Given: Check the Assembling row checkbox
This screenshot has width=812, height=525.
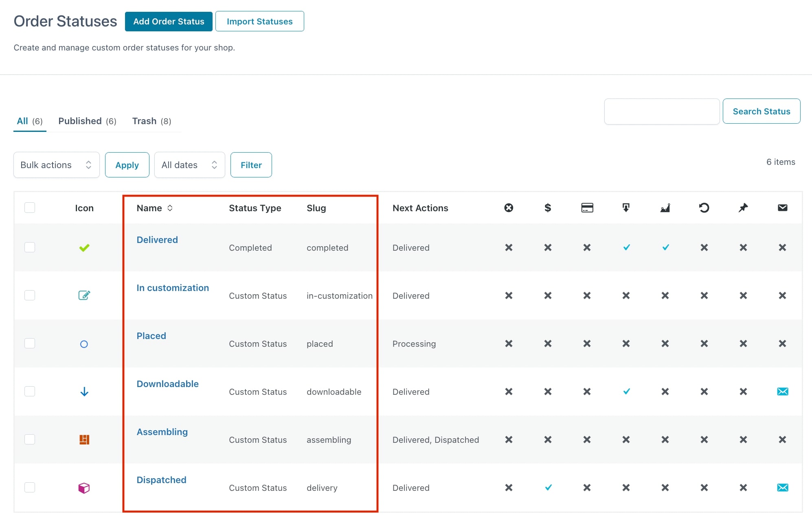Looking at the screenshot, I should tap(30, 439).
